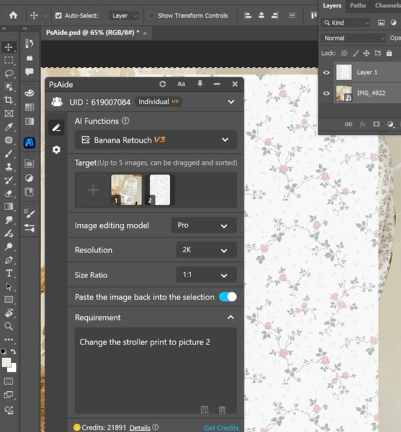Toggle the Auto-Select checkbox
Image resolution: width=401 pixels, height=432 pixels.
58,15
